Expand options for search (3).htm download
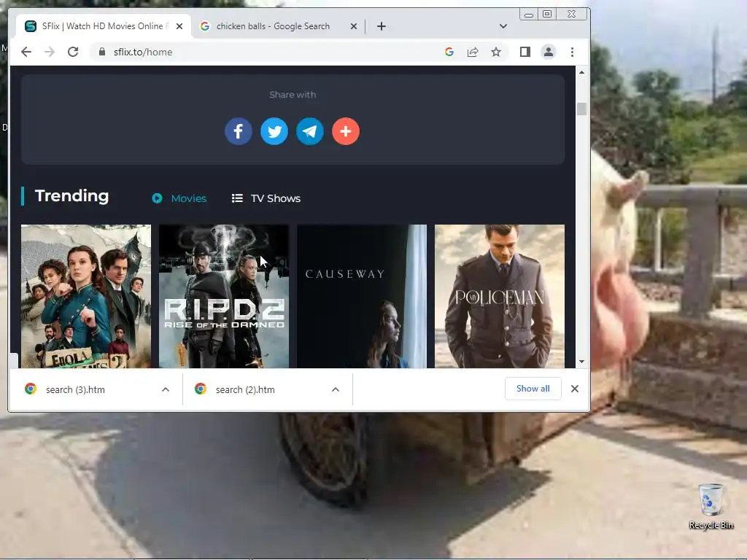Image resolution: width=747 pixels, height=560 pixels. (x=166, y=389)
